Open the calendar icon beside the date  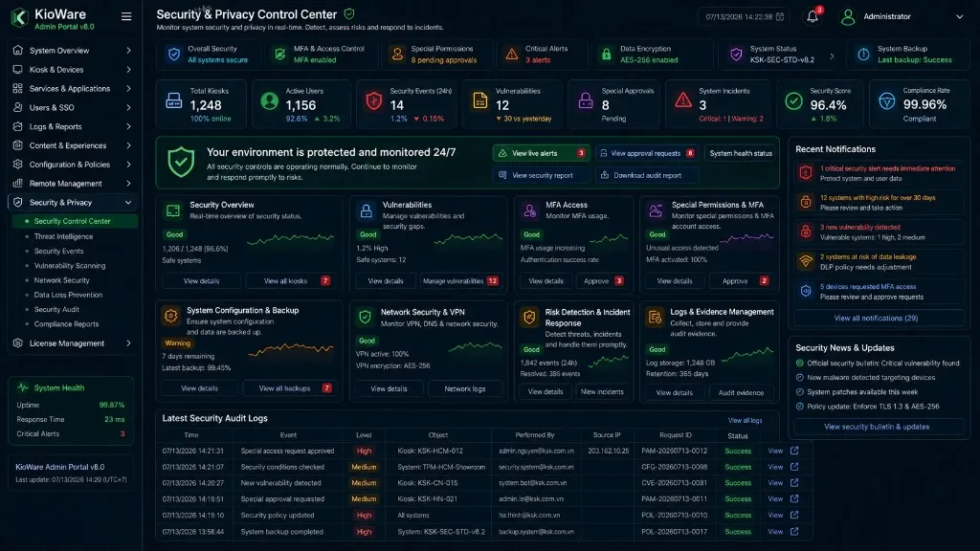pyautogui.click(x=780, y=17)
